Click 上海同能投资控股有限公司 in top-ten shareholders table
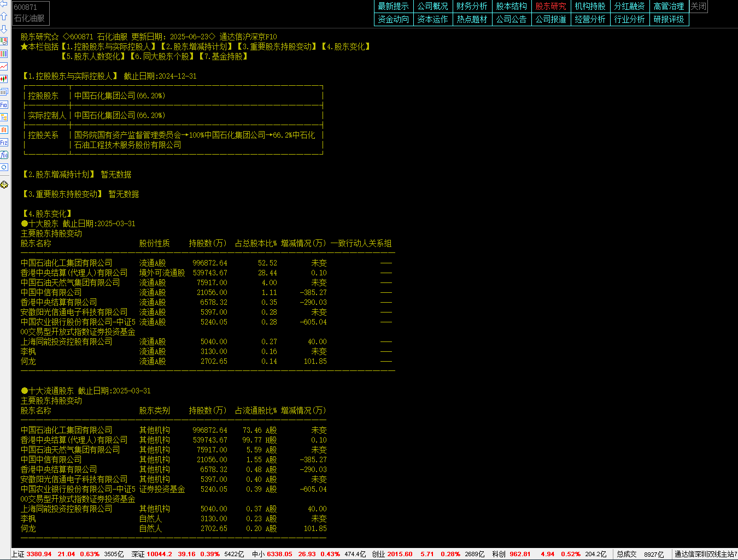The height and width of the screenshot is (560, 738). pyautogui.click(x=67, y=342)
